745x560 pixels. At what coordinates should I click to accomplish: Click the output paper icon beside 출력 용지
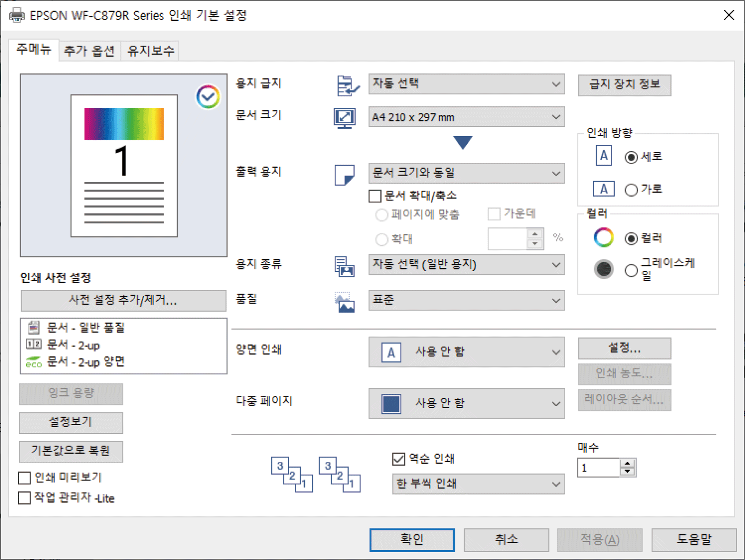345,175
